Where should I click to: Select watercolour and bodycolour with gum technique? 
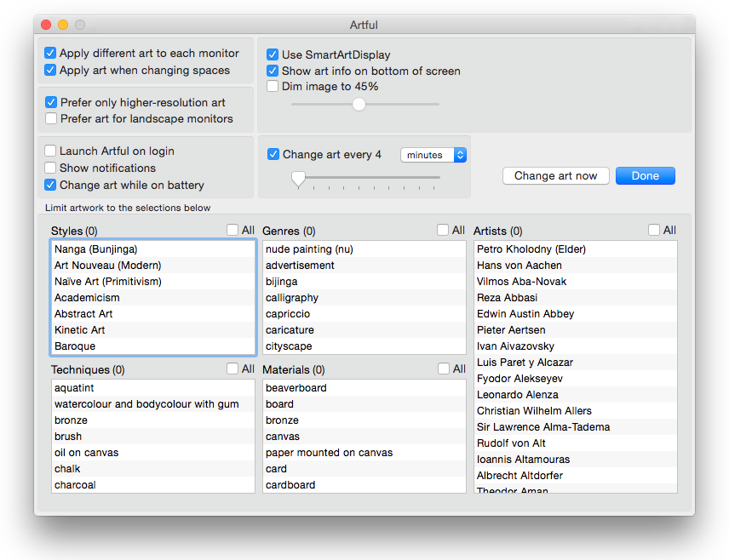153,404
